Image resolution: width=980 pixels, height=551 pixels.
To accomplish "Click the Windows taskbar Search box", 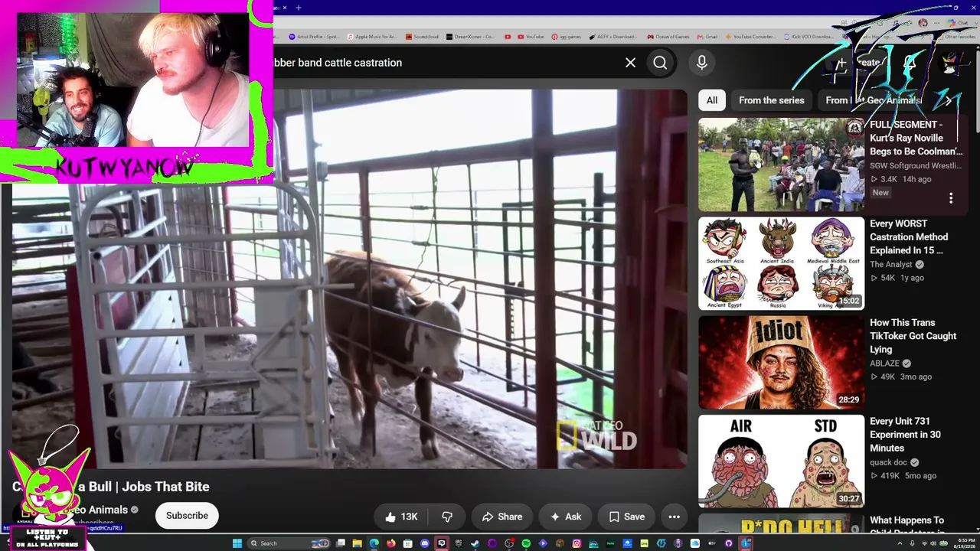I will coord(289,543).
